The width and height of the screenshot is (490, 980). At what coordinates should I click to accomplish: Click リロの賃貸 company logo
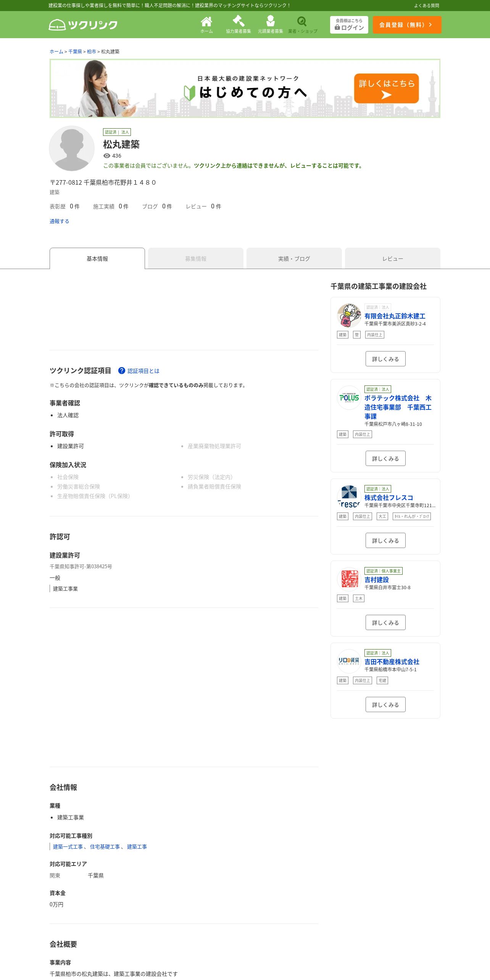pos(349,661)
